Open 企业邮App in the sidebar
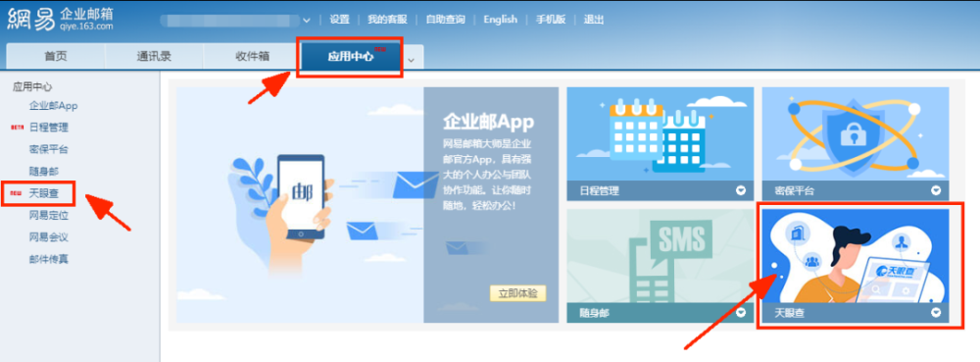Viewport: 980px width, 362px height. [53, 106]
